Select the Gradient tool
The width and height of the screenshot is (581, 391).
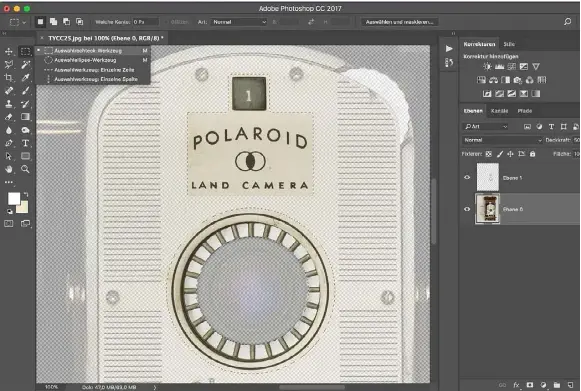coord(25,117)
